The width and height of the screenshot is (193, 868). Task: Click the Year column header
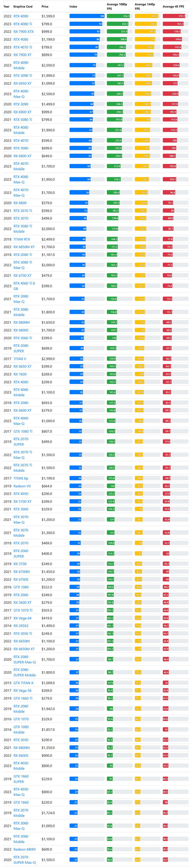[x=6, y=6]
